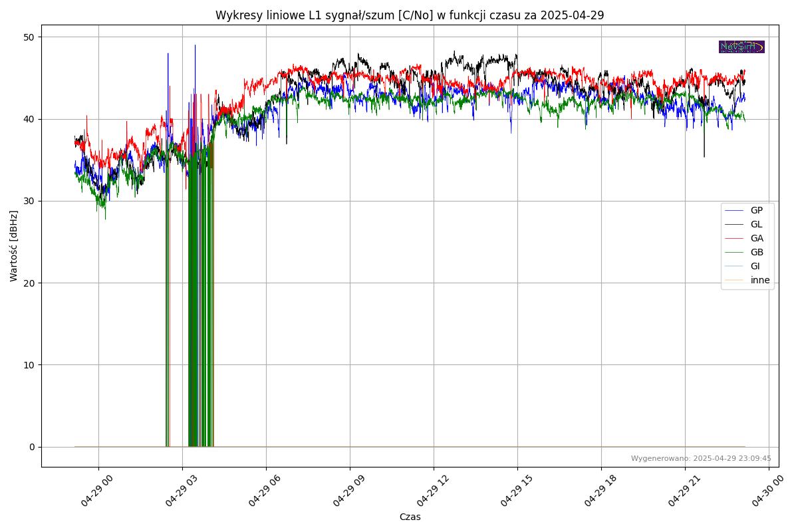Click the blue GP line sample in legend
The height and width of the screenshot is (532, 798).
click(x=735, y=211)
